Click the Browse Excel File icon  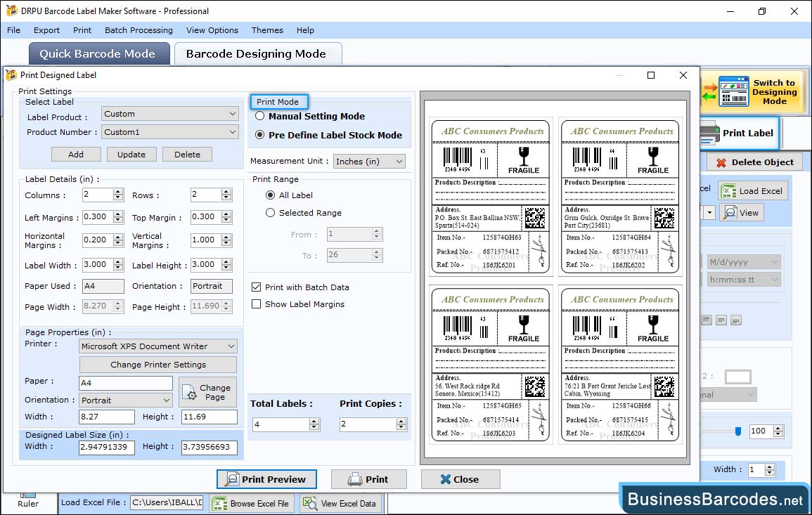tap(220, 503)
